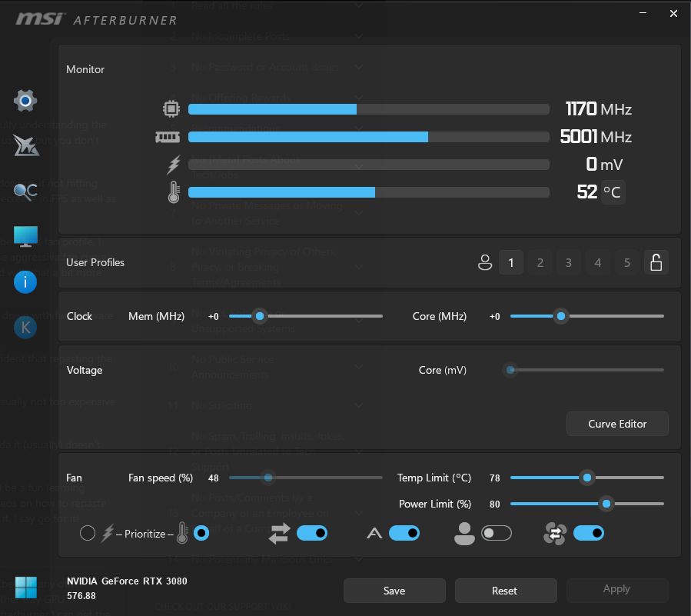The width and height of the screenshot is (691, 616).
Task: Click the Prioritize lightning bolt icon
Action: click(108, 534)
